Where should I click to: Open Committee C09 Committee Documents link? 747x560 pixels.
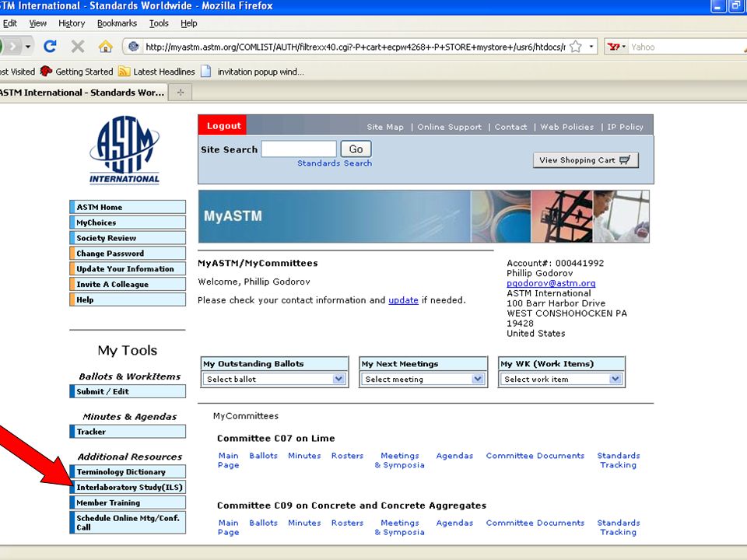[x=535, y=523]
